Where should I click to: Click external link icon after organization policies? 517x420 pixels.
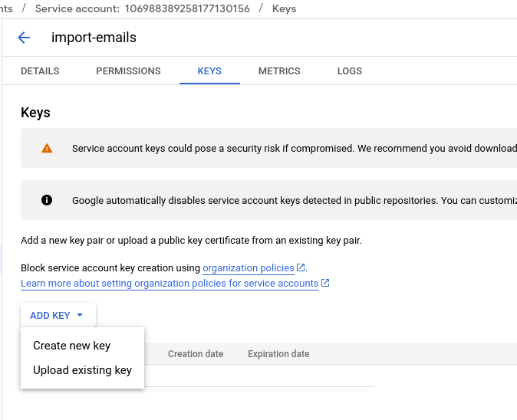click(301, 267)
